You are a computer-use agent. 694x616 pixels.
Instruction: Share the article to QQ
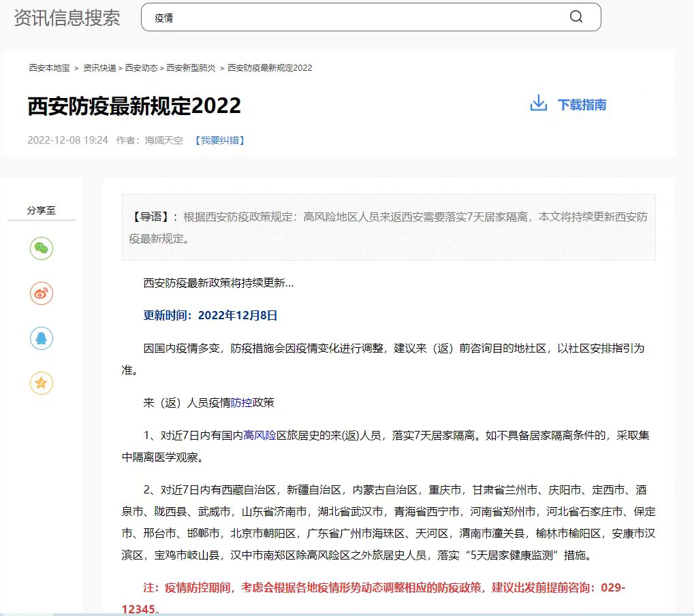point(42,338)
